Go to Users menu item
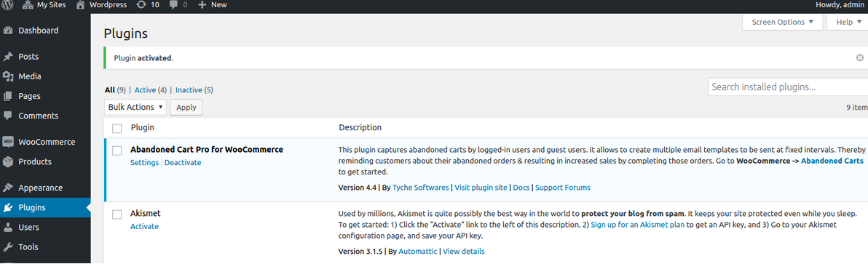868x264 pixels. (29, 228)
